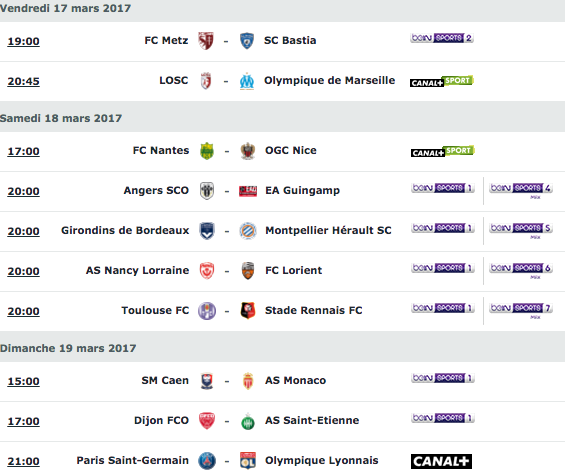Open the 19:00 FC Metz match time

(23, 41)
